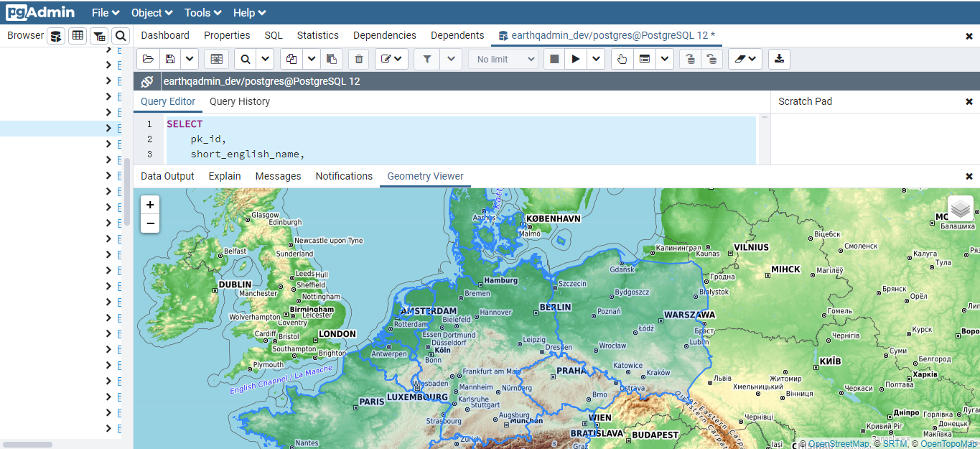Click the Browser panel vertical scrollbar
980x449 pixels.
(x=128, y=192)
